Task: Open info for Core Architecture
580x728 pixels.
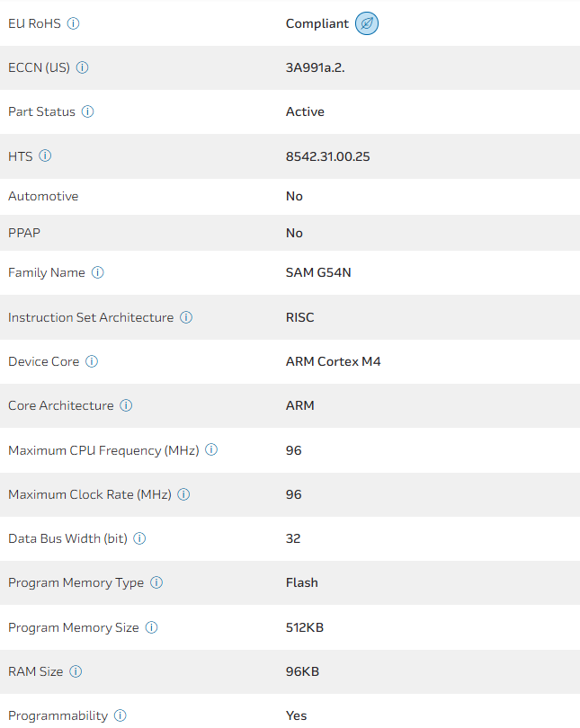Action: click(x=126, y=405)
